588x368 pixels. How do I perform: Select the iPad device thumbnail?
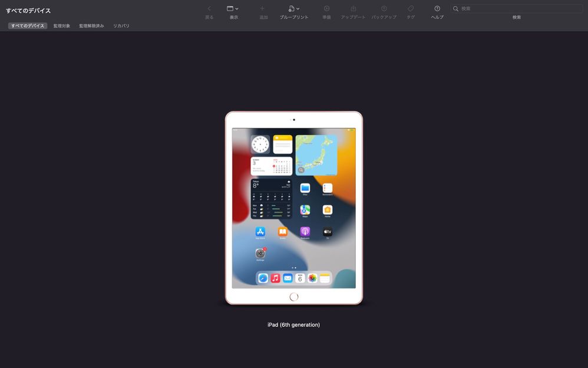(x=294, y=208)
